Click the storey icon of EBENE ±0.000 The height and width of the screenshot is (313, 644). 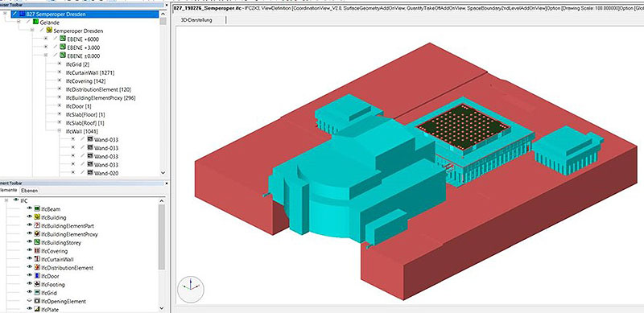[63, 56]
